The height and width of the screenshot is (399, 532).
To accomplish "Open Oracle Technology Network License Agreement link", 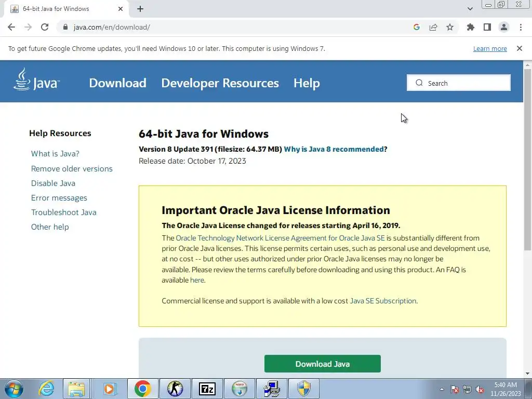I will tap(280, 238).
